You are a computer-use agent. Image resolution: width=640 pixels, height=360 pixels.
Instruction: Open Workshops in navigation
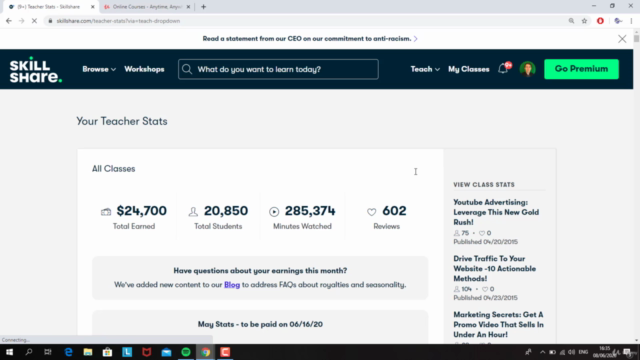144,69
